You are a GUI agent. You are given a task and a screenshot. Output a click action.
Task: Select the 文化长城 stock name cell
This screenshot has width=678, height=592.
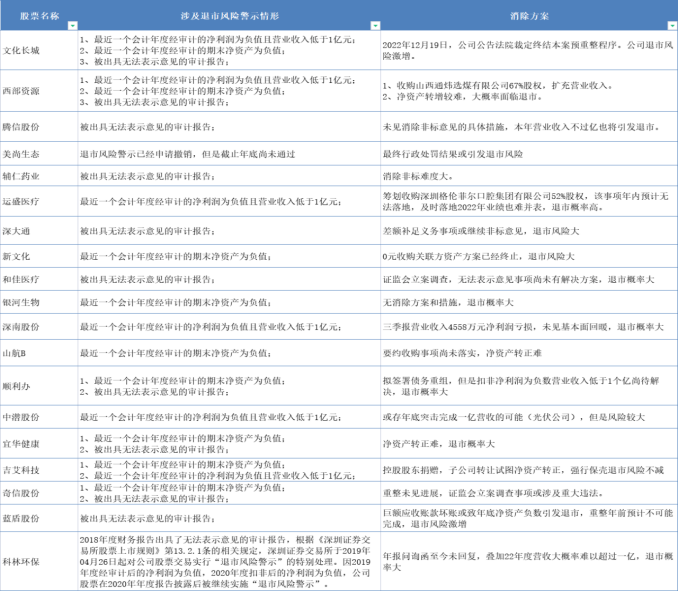[x=39, y=50]
